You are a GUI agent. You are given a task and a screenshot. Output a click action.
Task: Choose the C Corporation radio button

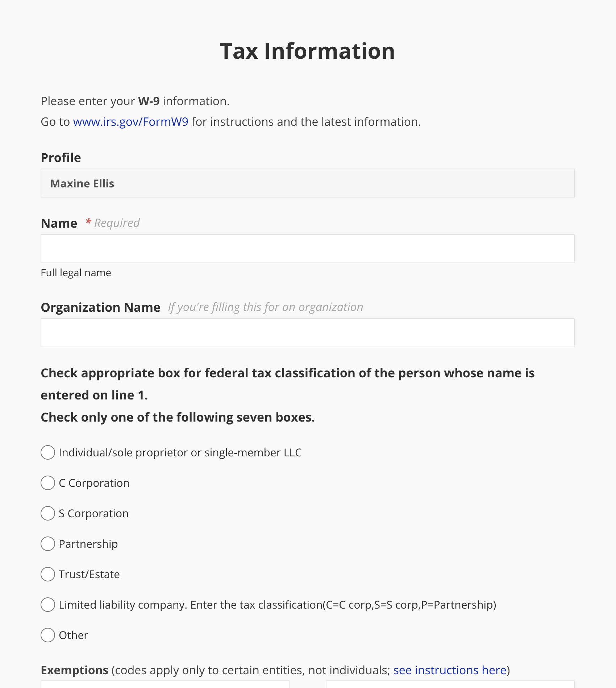[x=48, y=483]
